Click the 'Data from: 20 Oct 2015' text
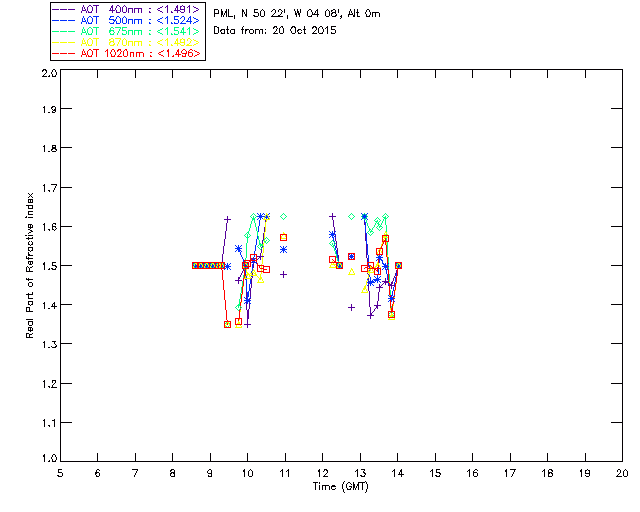Image resolution: width=640 pixels, height=512 pixels. 275,31
